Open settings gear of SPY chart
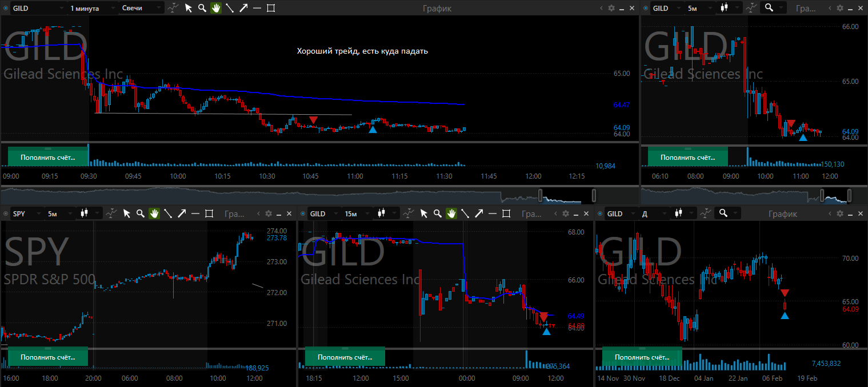Image resolution: width=868 pixels, height=387 pixels. click(269, 213)
